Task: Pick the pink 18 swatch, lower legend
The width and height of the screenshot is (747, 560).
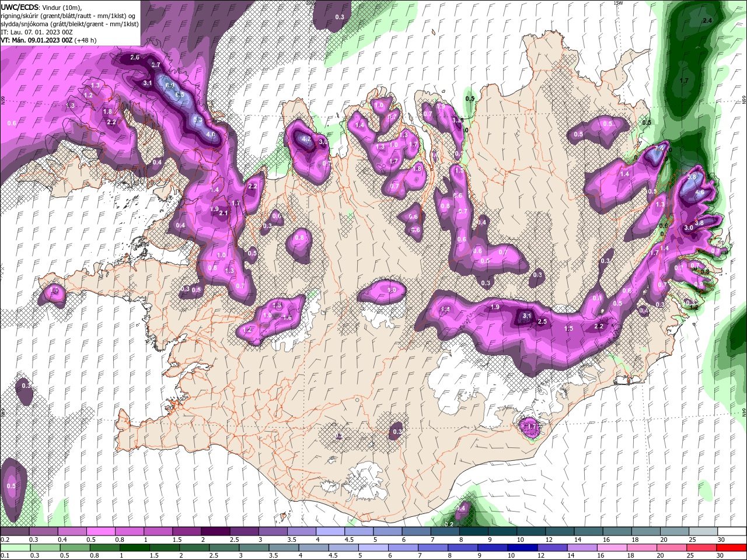Action: click(643, 548)
